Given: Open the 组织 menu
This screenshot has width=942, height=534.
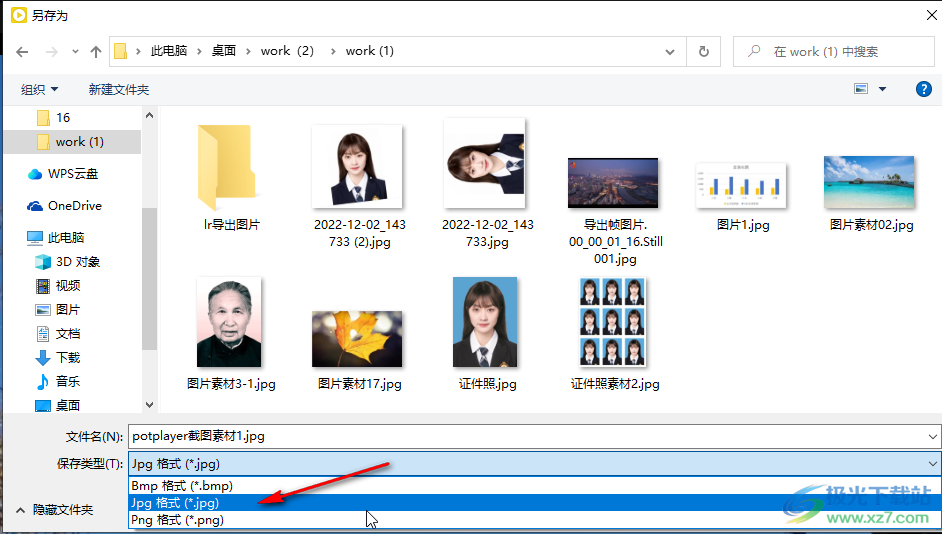Looking at the screenshot, I should (x=39, y=90).
